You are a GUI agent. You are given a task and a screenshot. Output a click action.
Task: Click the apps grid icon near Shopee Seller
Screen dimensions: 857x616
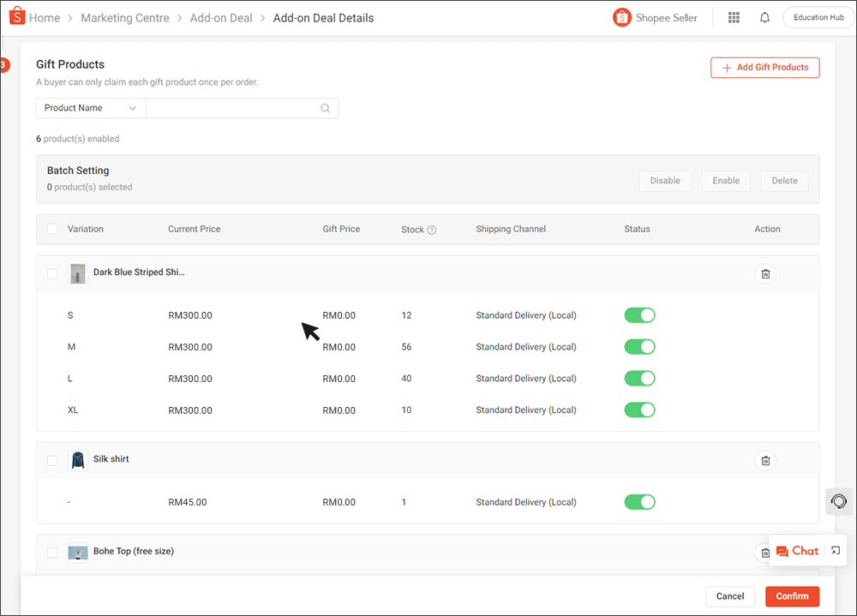pyautogui.click(x=734, y=17)
